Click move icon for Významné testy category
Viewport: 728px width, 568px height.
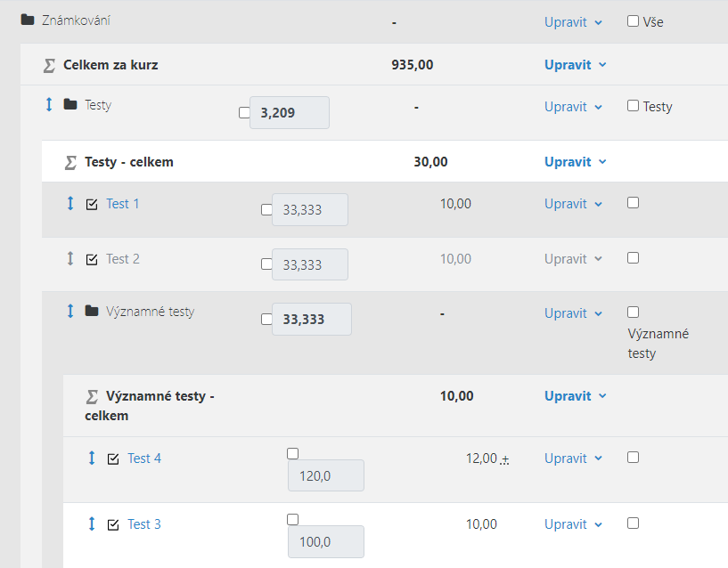pyautogui.click(x=70, y=311)
